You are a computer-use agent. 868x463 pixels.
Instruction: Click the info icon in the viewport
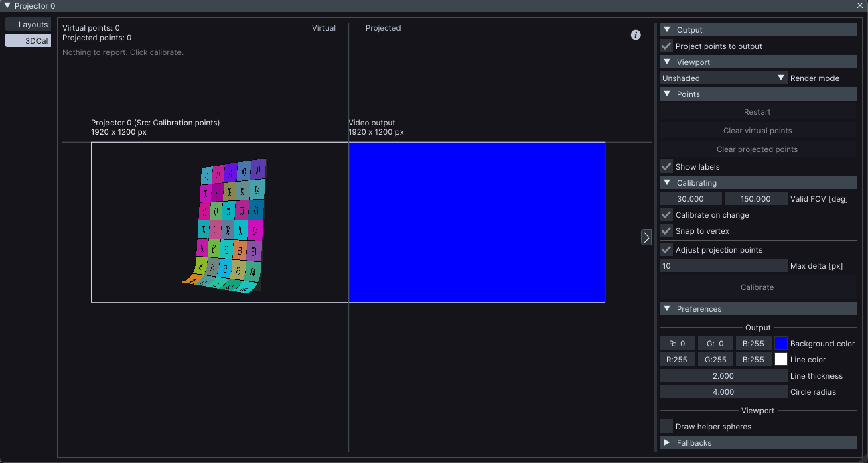click(x=636, y=35)
